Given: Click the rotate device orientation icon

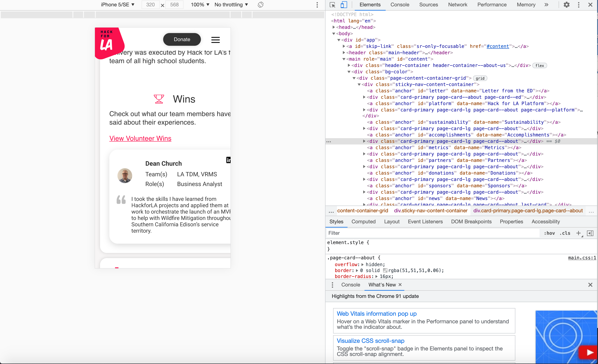Looking at the screenshot, I should click(260, 5).
